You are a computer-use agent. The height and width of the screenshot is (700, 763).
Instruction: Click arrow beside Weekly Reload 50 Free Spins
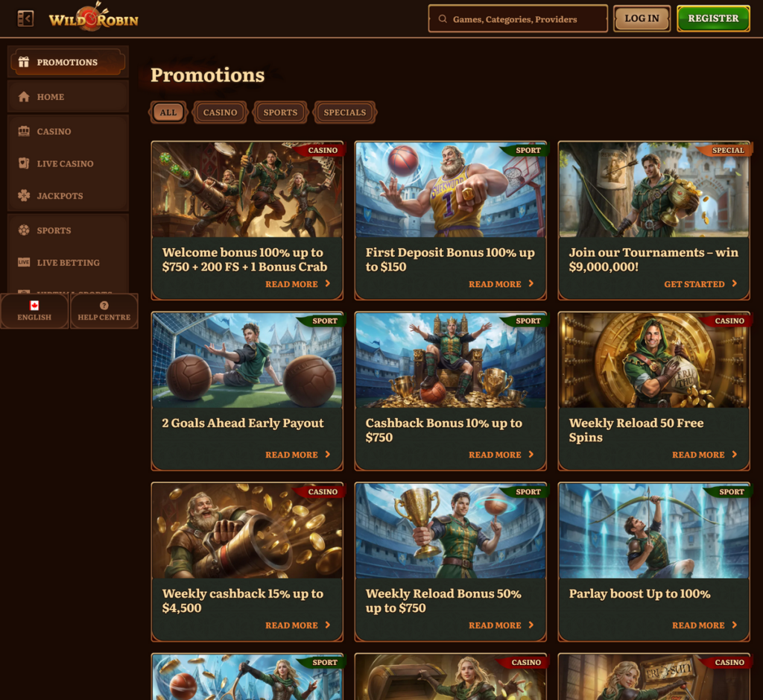[734, 454]
